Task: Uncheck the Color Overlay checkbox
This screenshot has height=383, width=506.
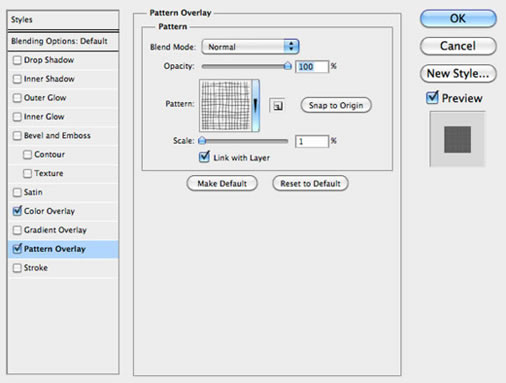Action: coord(17,211)
